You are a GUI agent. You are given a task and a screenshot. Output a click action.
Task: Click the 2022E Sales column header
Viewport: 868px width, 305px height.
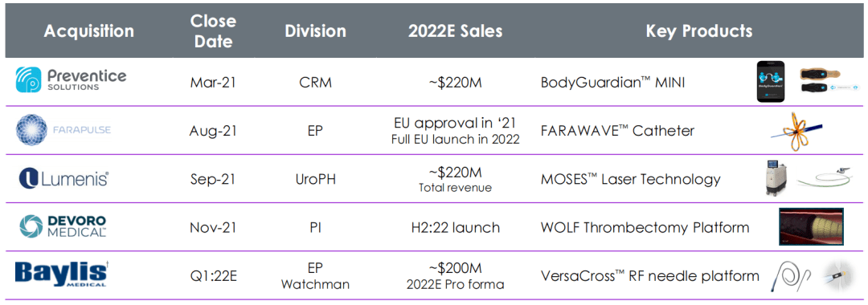coord(455,31)
